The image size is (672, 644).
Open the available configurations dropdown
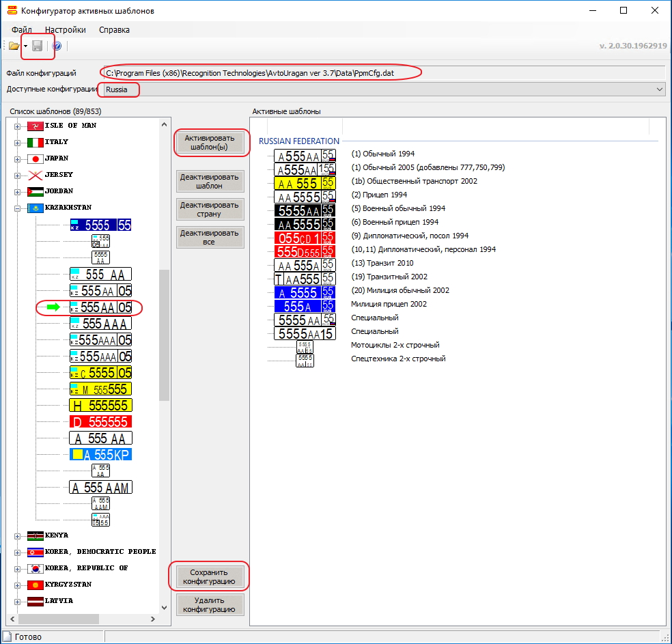click(659, 89)
